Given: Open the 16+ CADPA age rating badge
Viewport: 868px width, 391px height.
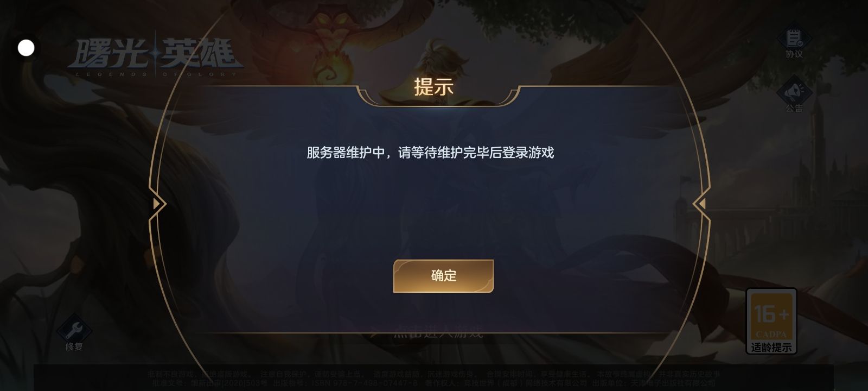Looking at the screenshot, I should pos(771,321).
